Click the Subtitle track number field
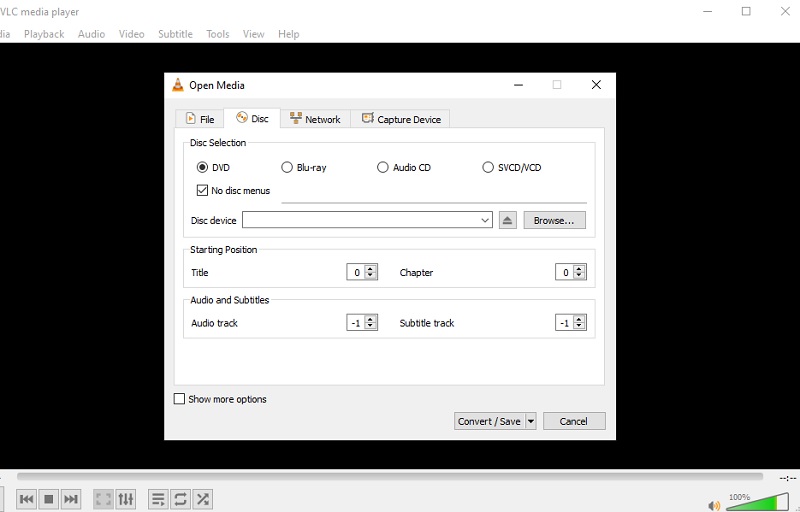Screen dimensions: 800x512 point(564,323)
